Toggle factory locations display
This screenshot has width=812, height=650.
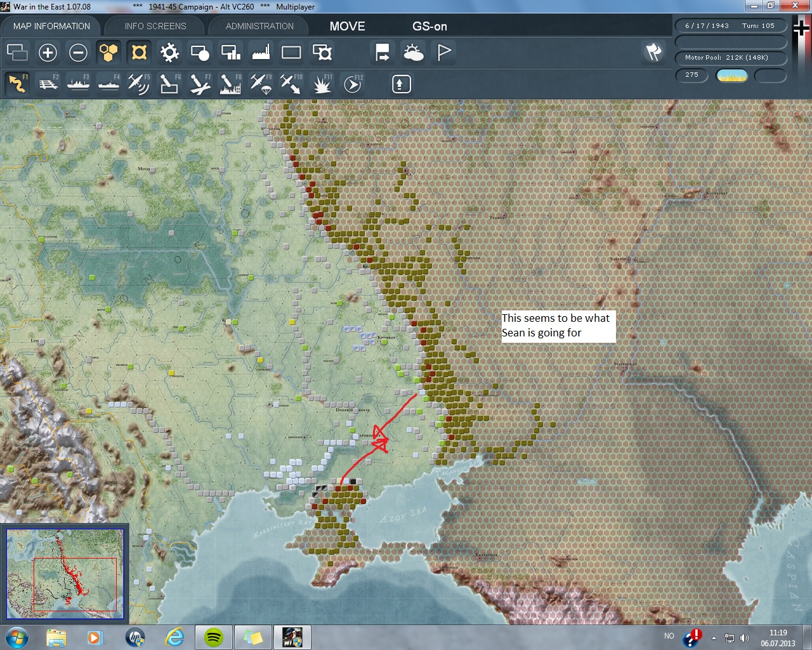tap(261, 53)
